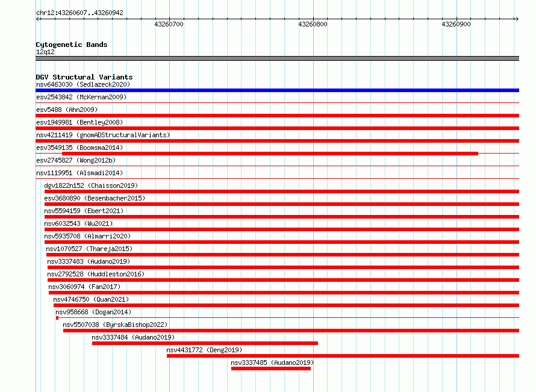This screenshot has height=392, width=536.
Task: Open esv5488 (Ahn2009) variant label
Action: [x=67, y=110]
